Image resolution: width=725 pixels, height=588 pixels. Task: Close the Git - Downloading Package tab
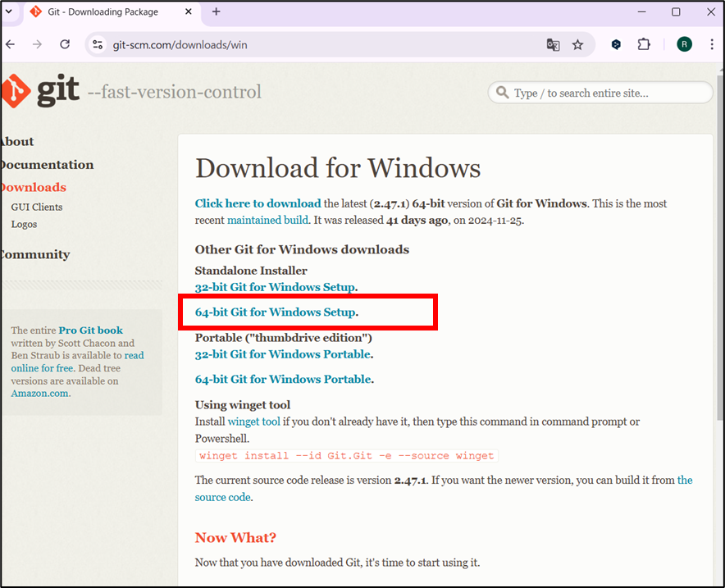188,11
